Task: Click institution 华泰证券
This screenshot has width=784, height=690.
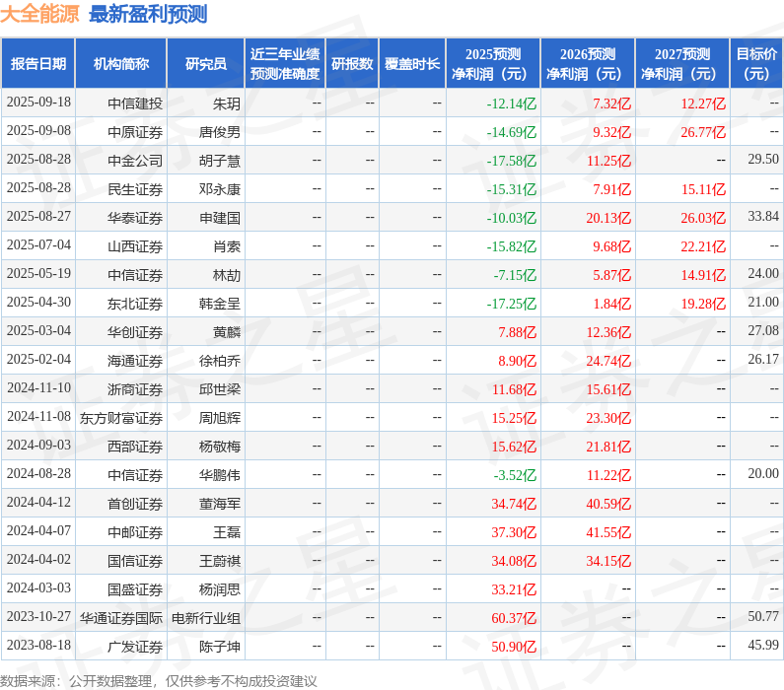Action: (135, 218)
